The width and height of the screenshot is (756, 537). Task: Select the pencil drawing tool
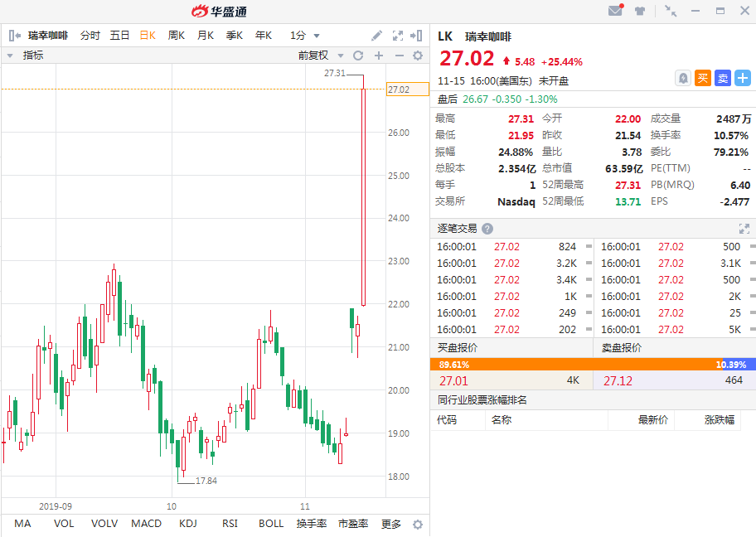point(376,36)
